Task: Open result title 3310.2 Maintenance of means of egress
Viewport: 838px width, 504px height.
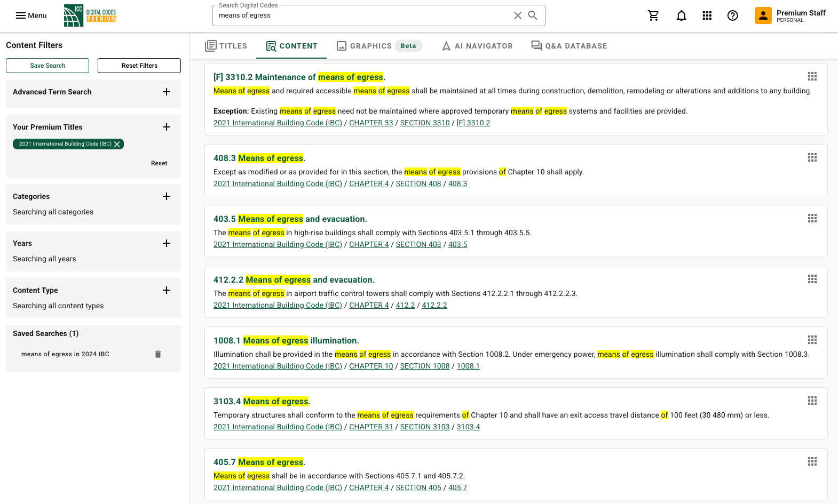Action: click(x=299, y=77)
